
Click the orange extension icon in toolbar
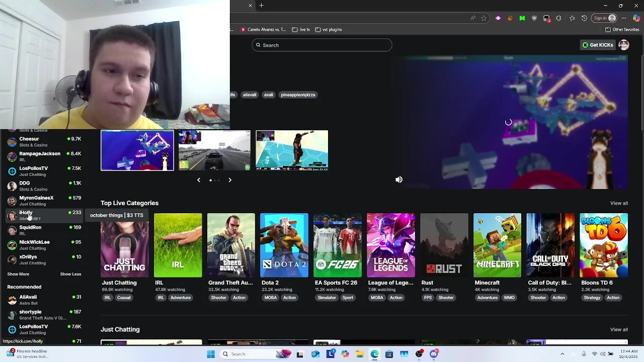510,18
